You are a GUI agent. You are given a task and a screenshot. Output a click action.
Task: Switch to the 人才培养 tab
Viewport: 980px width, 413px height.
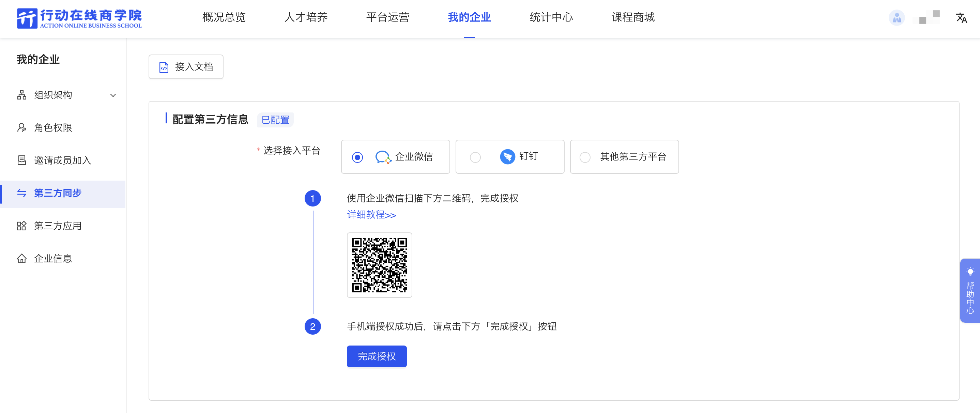(x=306, y=17)
